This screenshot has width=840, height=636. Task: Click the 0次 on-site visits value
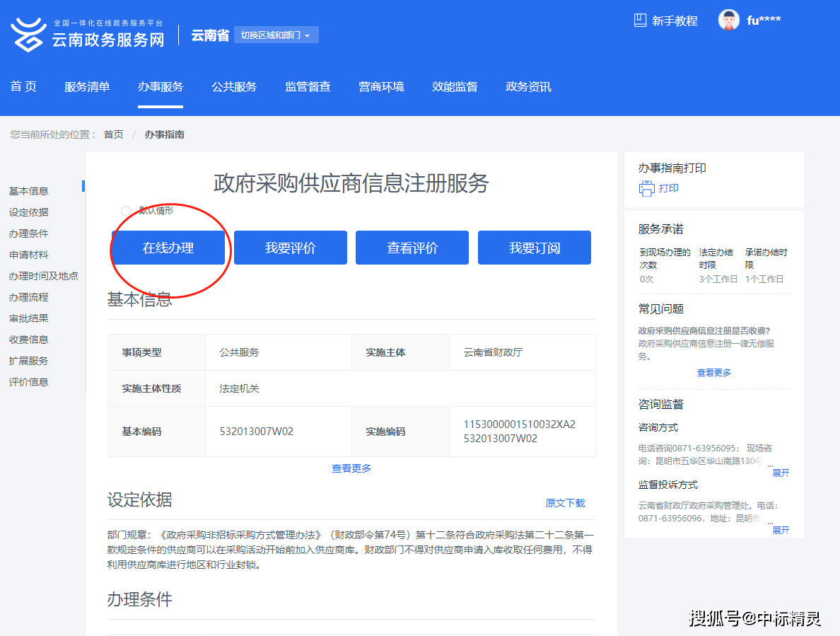(x=646, y=279)
